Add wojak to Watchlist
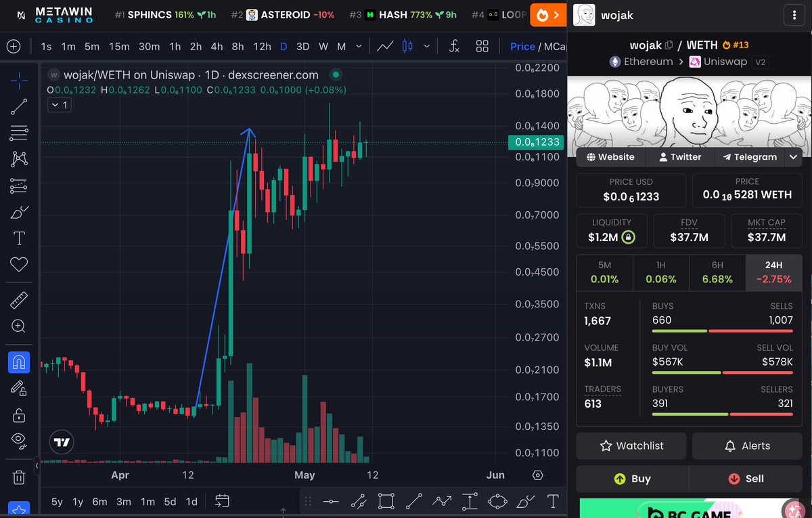The height and width of the screenshot is (518, 812). click(631, 446)
